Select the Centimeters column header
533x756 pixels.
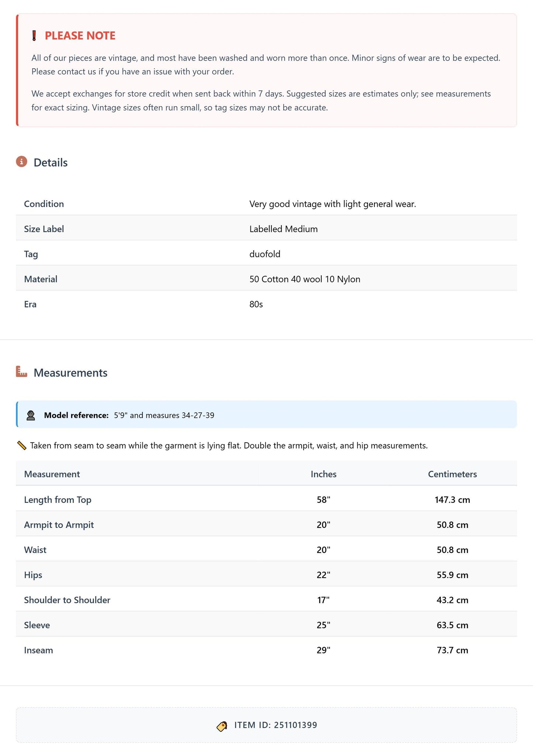(x=452, y=474)
